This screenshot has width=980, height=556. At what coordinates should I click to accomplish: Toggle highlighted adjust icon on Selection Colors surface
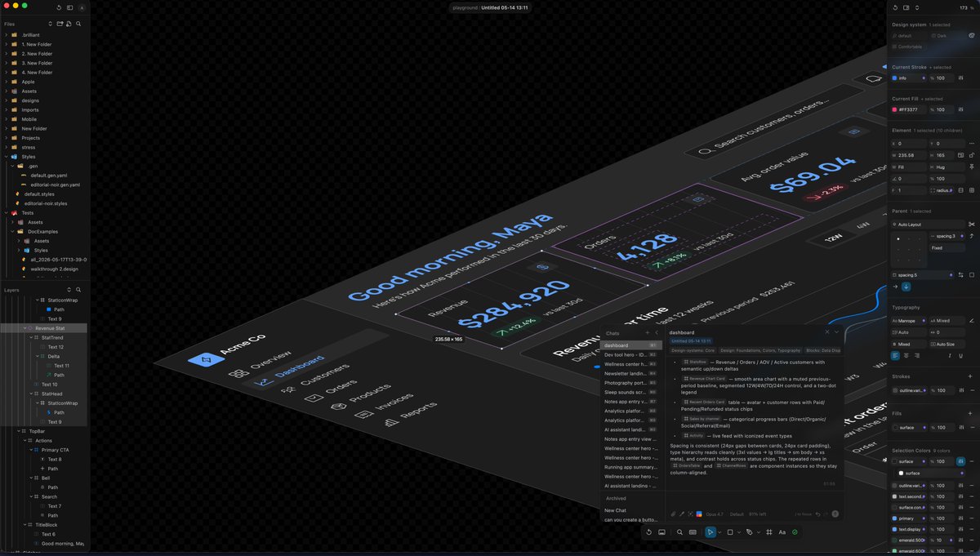coord(960,461)
